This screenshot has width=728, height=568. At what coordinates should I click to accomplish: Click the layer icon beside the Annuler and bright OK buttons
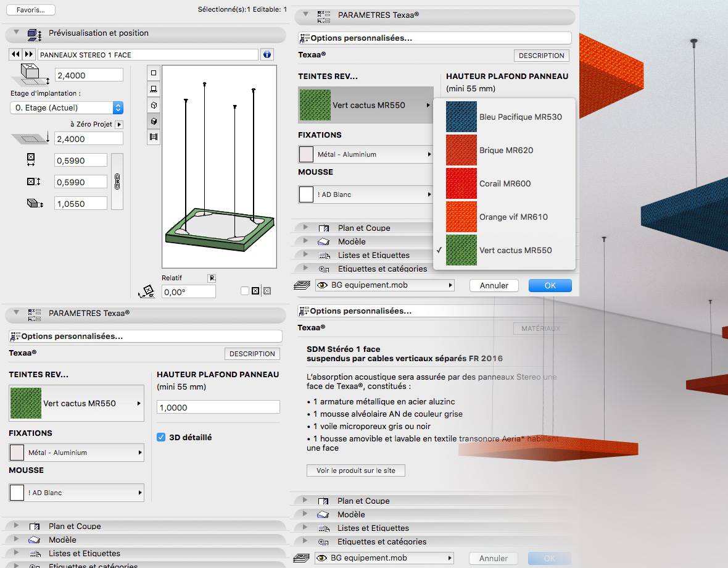click(302, 285)
